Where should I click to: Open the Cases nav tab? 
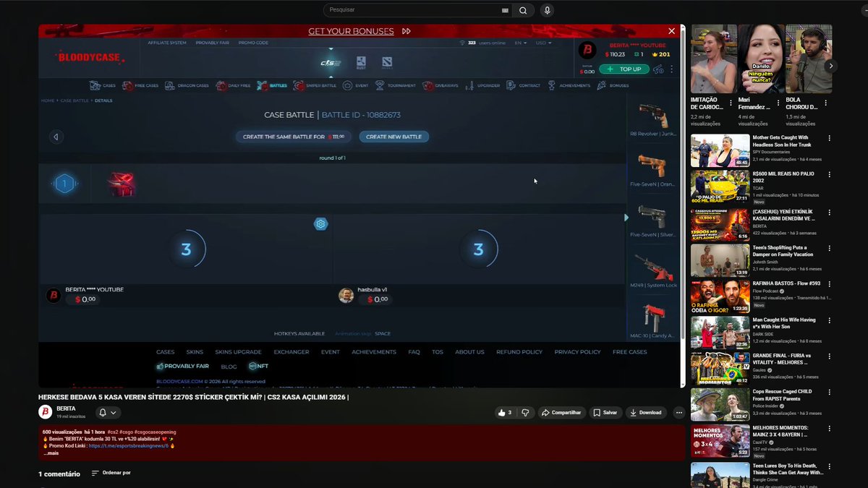click(103, 85)
